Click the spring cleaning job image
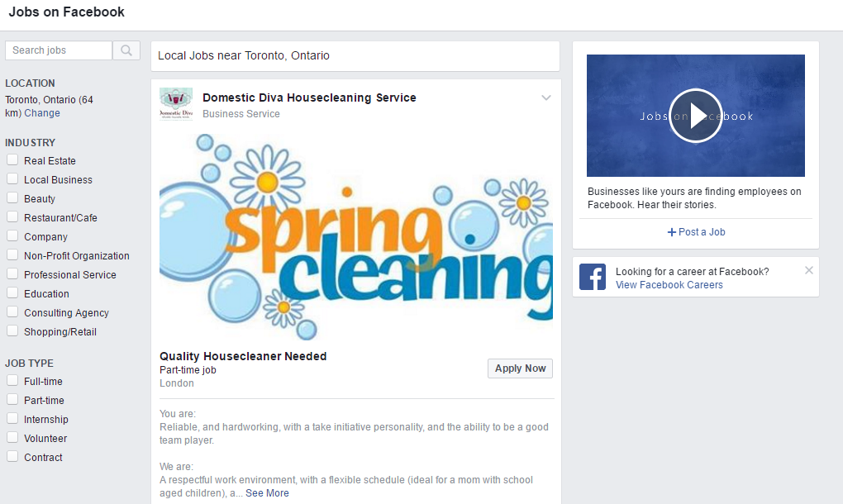Screen dimensions: 843x504 (x=356, y=236)
